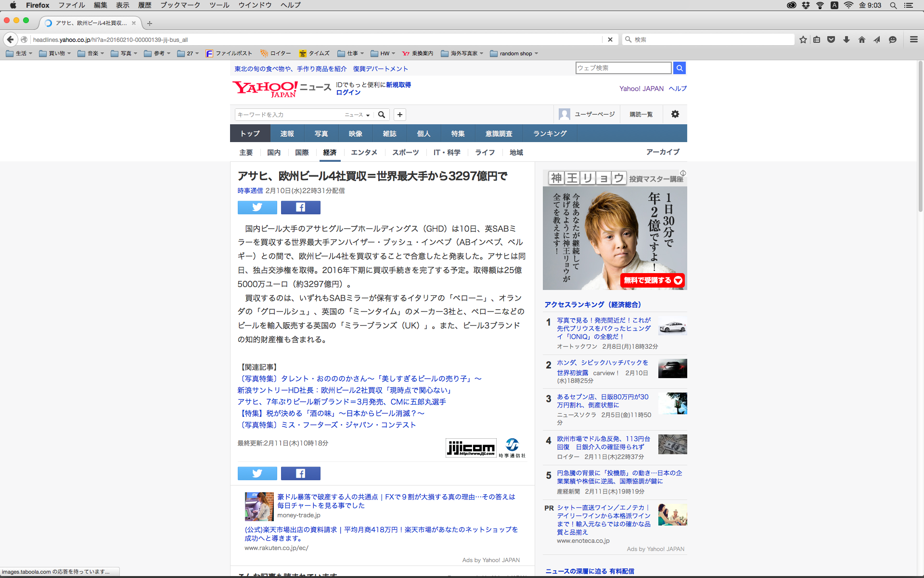Click the bookmark star icon
Screen dimensions: 924x578
803,39
